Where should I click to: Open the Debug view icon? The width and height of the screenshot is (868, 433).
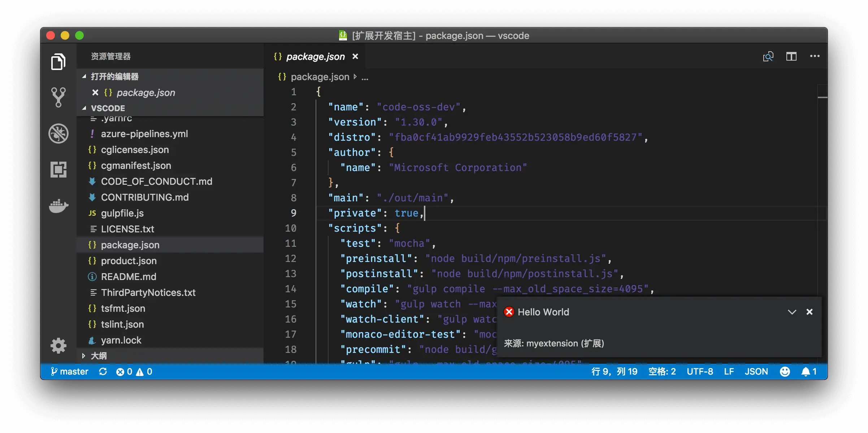(x=58, y=134)
